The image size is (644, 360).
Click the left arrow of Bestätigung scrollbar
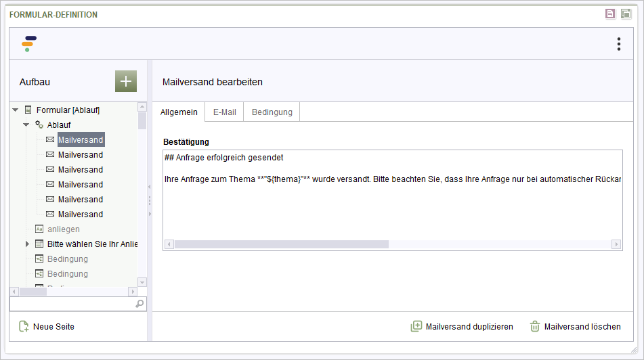point(169,244)
